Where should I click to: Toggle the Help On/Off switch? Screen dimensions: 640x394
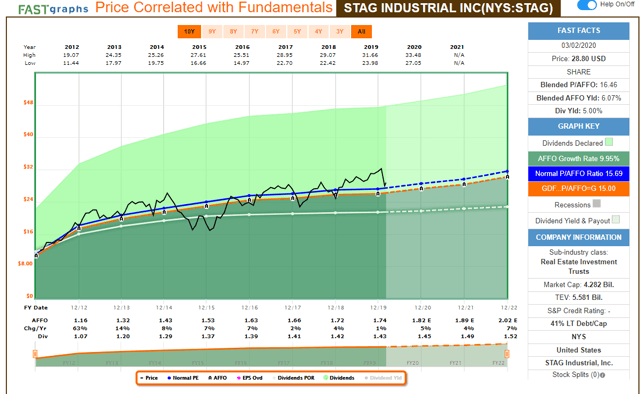(587, 5)
